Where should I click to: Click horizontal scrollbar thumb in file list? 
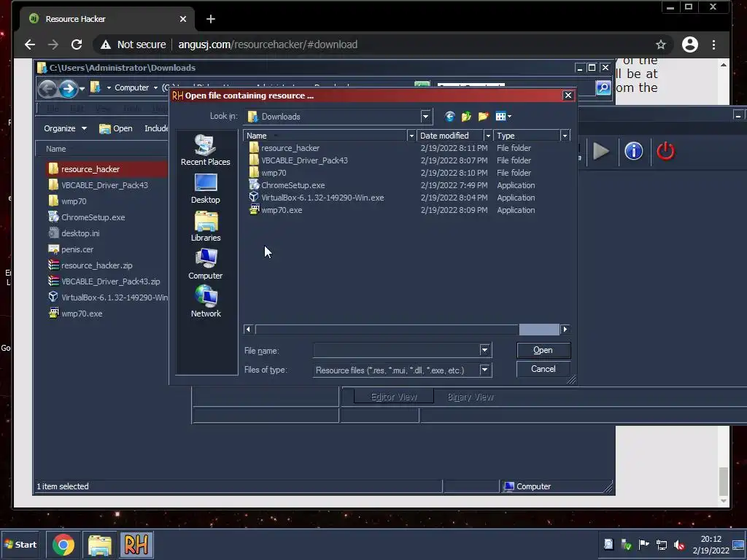coord(539,329)
